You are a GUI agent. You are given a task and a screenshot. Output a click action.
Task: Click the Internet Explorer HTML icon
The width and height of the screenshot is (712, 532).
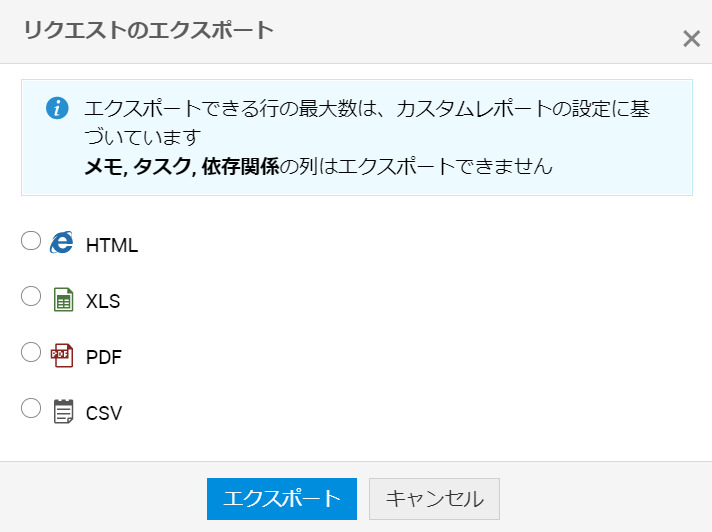click(62, 242)
